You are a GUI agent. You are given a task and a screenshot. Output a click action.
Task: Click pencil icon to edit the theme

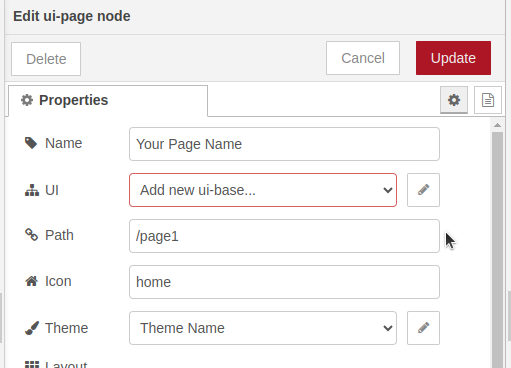423,328
